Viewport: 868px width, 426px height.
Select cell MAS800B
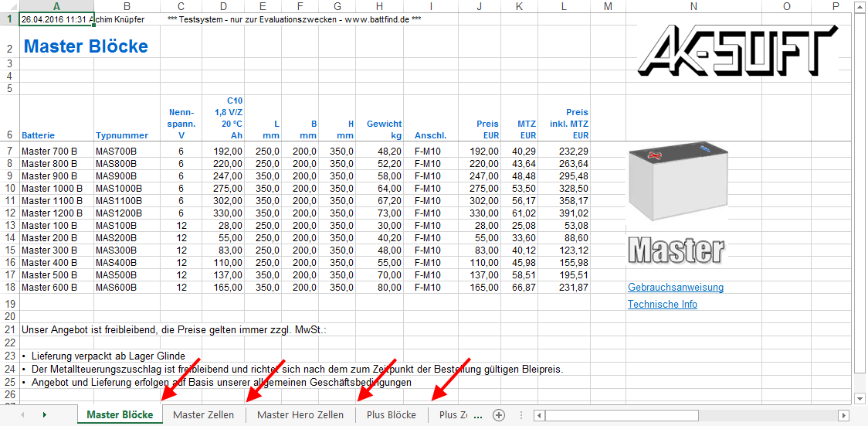127,163
